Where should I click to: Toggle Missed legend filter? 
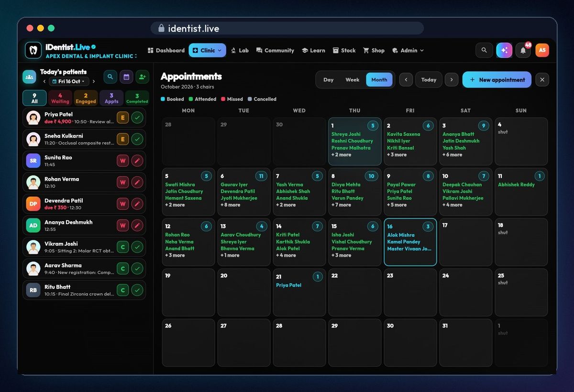tap(232, 99)
